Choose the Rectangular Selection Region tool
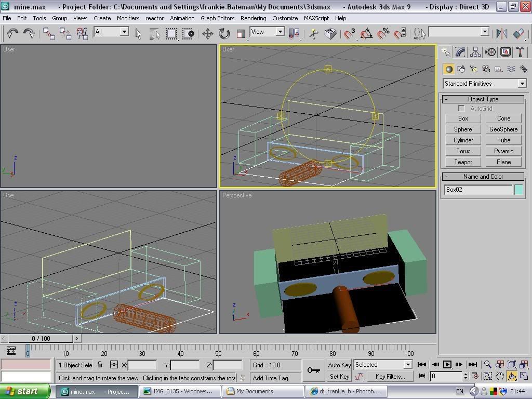 coord(171,34)
